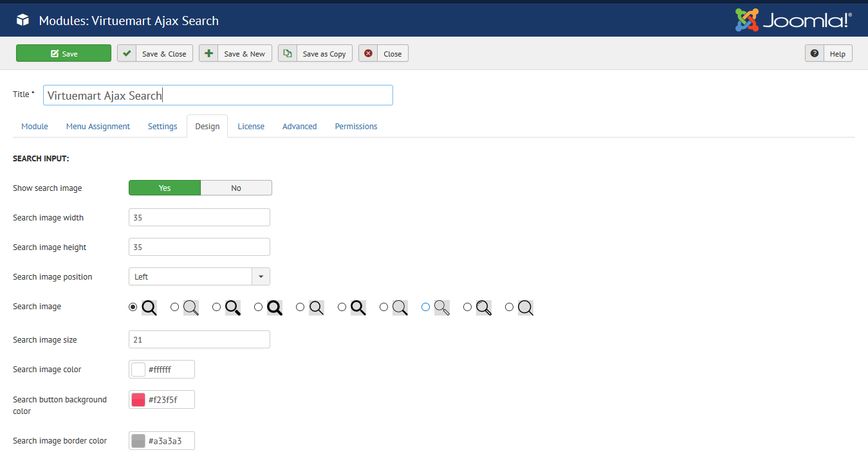Select the fifth Search image radio button
This screenshot has width=868, height=457.
click(300, 307)
